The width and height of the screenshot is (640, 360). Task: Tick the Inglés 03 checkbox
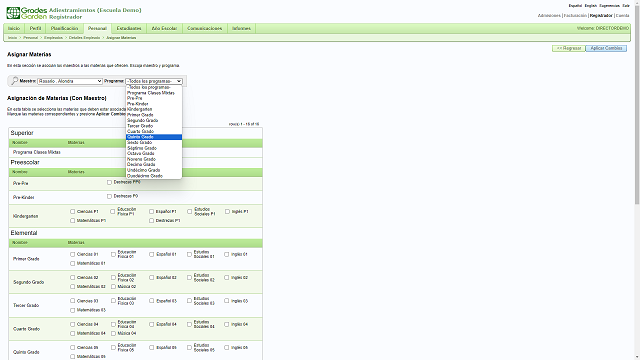coord(227,301)
